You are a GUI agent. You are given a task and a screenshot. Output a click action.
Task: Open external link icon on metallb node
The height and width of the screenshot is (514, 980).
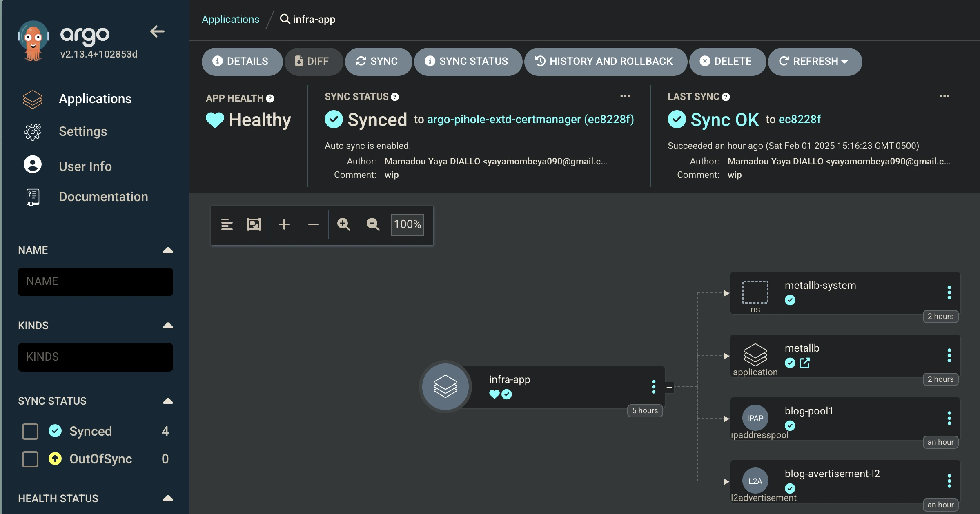point(804,363)
